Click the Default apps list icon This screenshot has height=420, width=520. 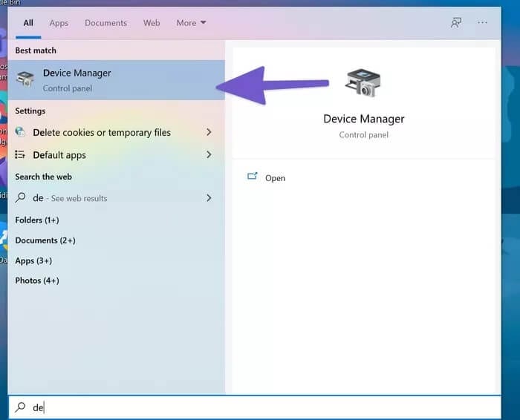pos(20,154)
